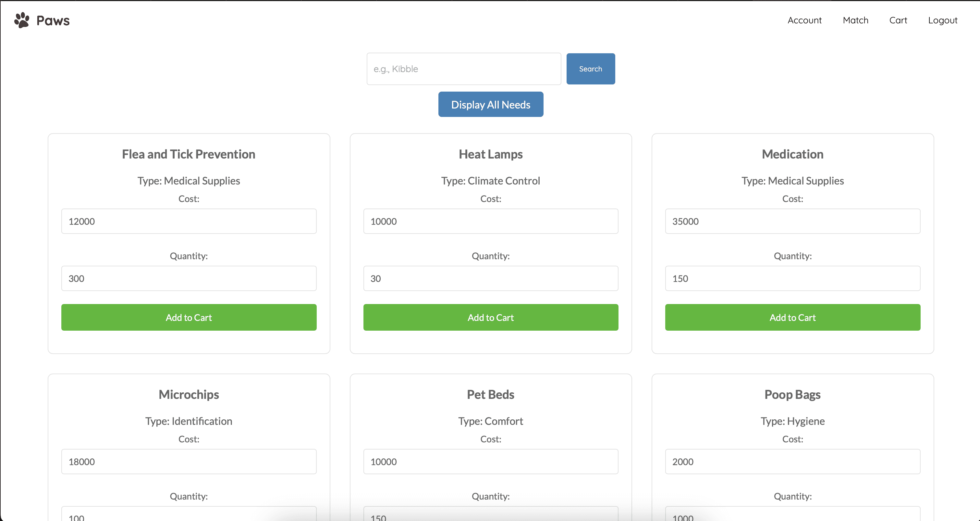Select Logout in the navigation bar

[x=942, y=20]
